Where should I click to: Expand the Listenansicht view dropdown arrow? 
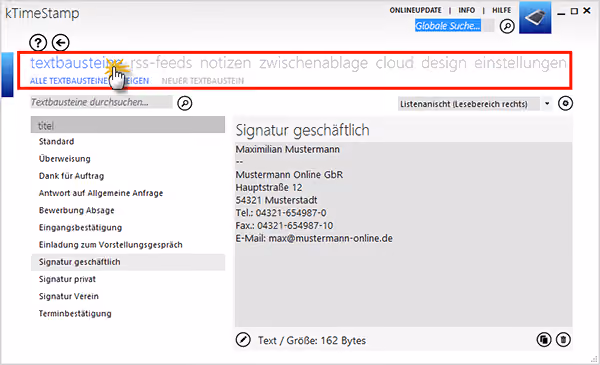[547, 104]
